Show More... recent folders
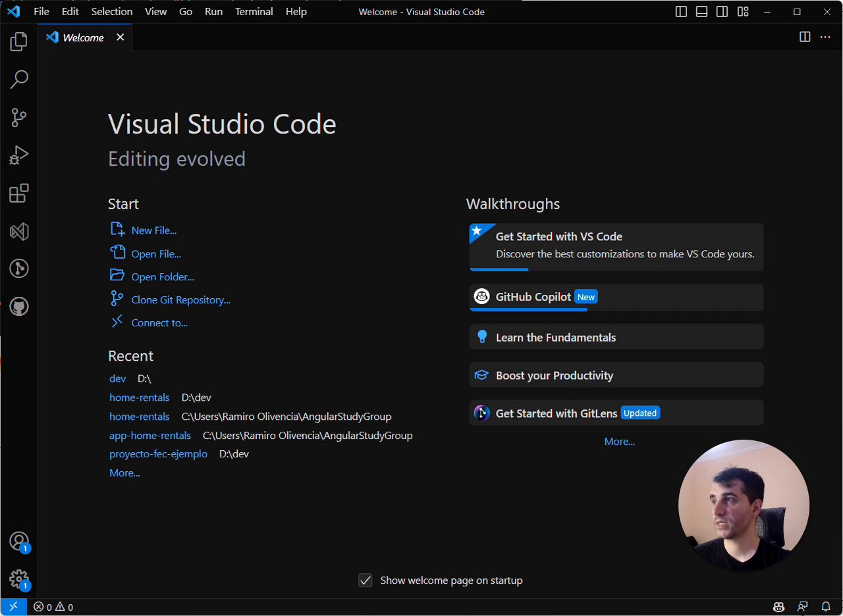The image size is (843, 616). (x=124, y=473)
